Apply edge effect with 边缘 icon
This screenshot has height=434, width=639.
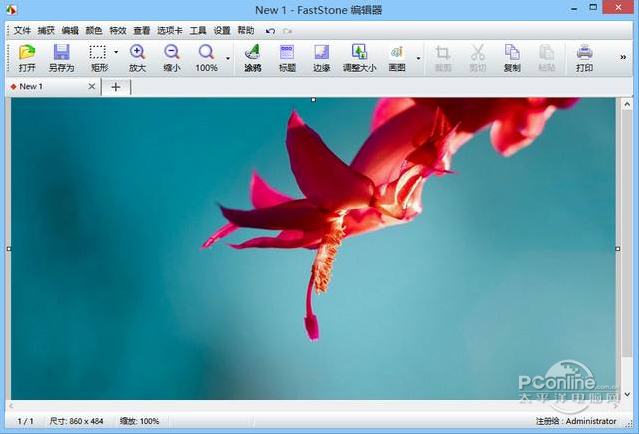[321, 58]
